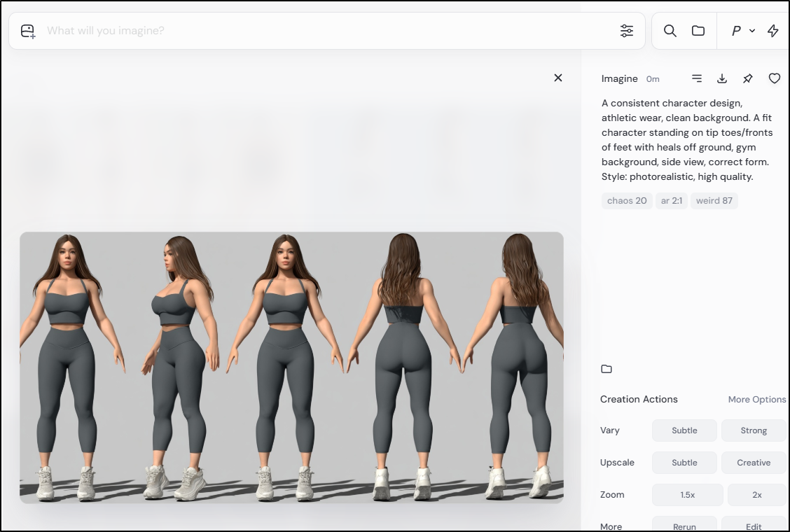
Task: Toggle the lightning bolt fast mode icon
Action: (x=773, y=31)
